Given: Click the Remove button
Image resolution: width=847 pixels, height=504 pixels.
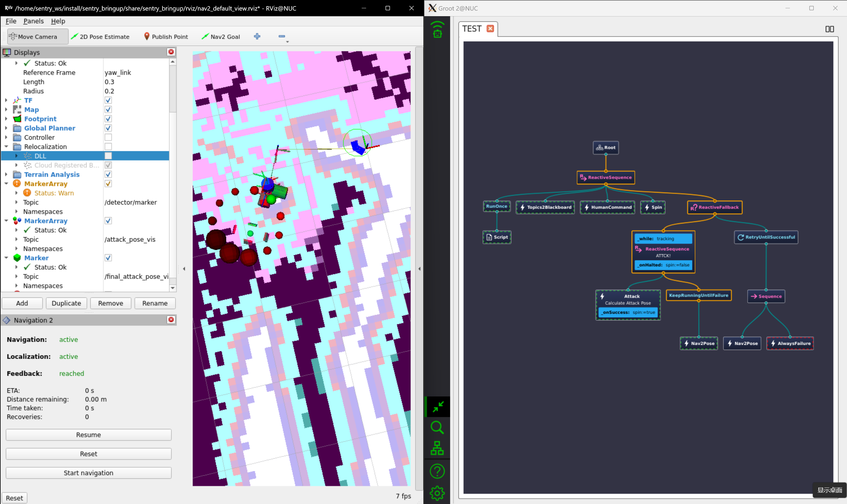Looking at the screenshot, I should pyautogui.click(x=110, y=303).
